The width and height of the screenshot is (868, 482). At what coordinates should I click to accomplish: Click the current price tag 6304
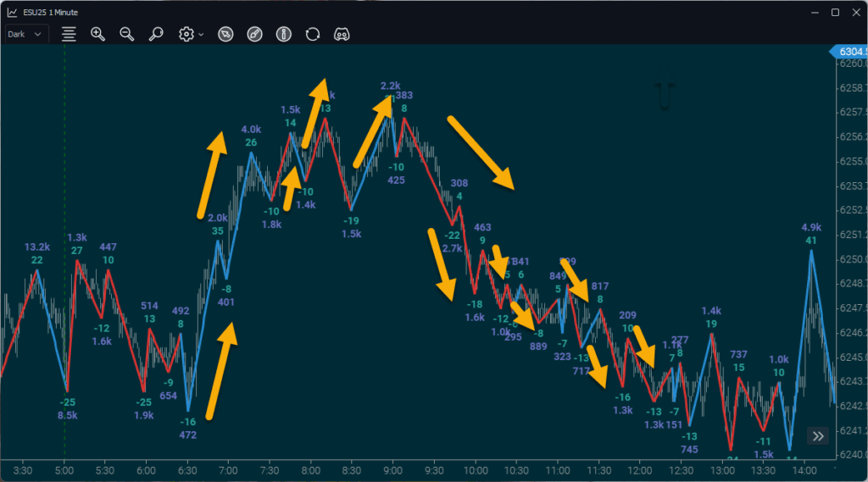[x=849, y=52]
